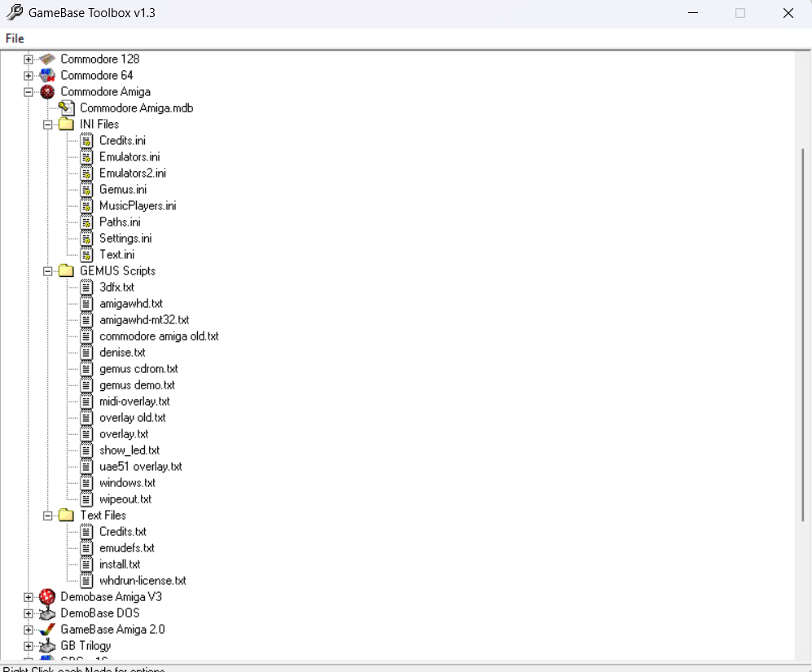Click the Gemus.ini file icon
812x672 pixels.
[x=86, y=190]
